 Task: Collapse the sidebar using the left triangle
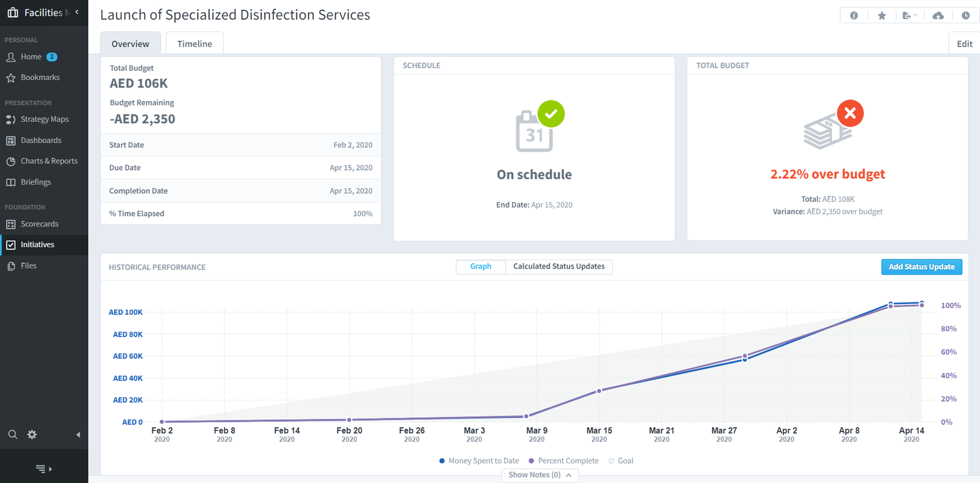coord(78,435)
